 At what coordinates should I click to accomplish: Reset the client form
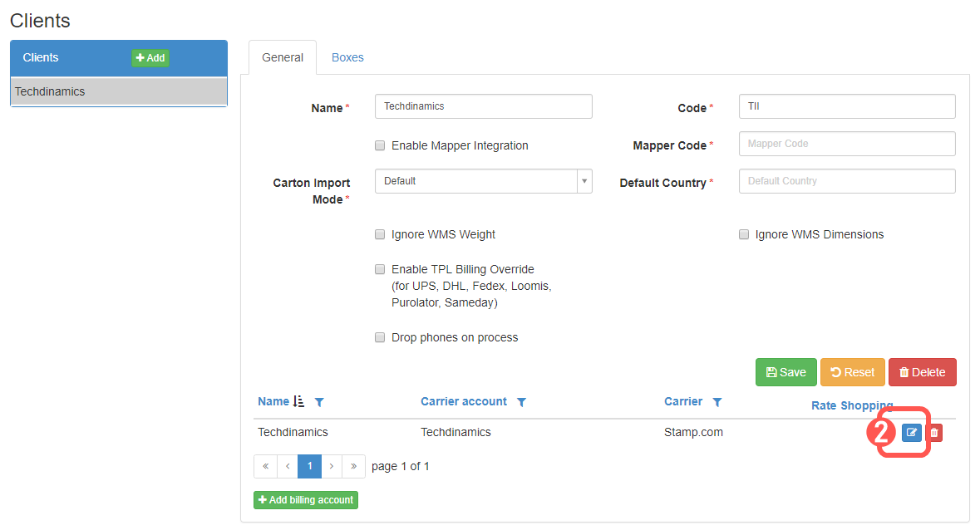click(853, 372)
